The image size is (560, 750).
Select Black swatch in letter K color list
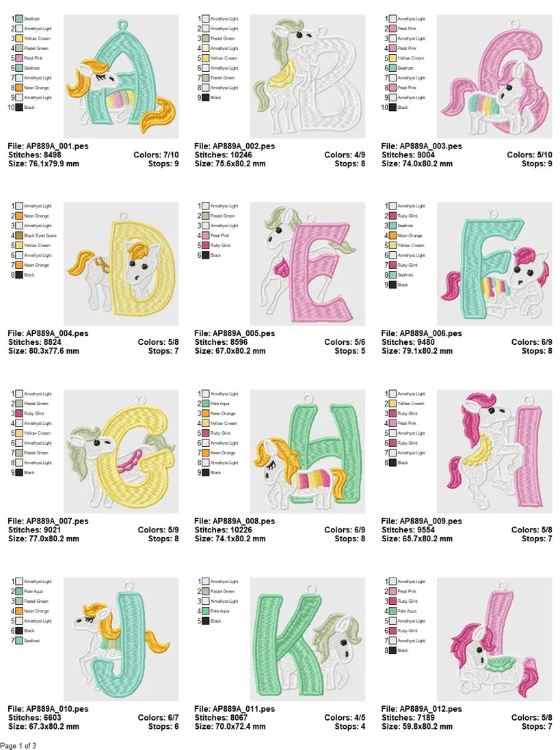(206, 621)
